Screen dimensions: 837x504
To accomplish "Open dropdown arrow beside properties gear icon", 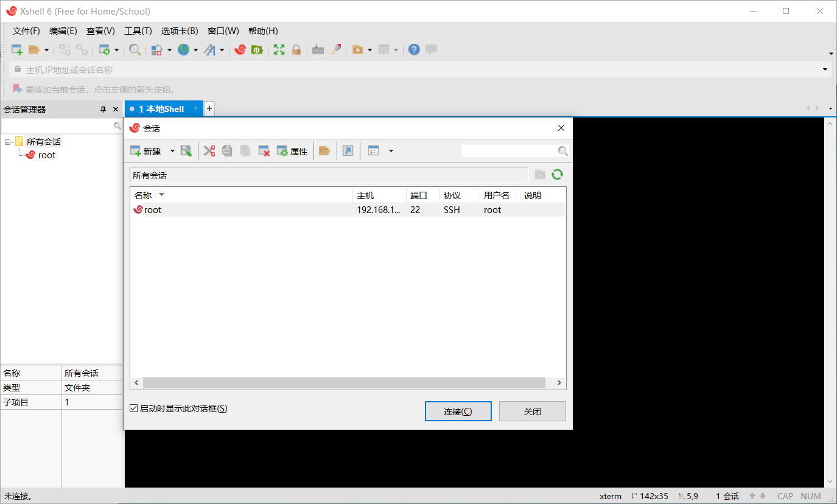I will 117,50.
